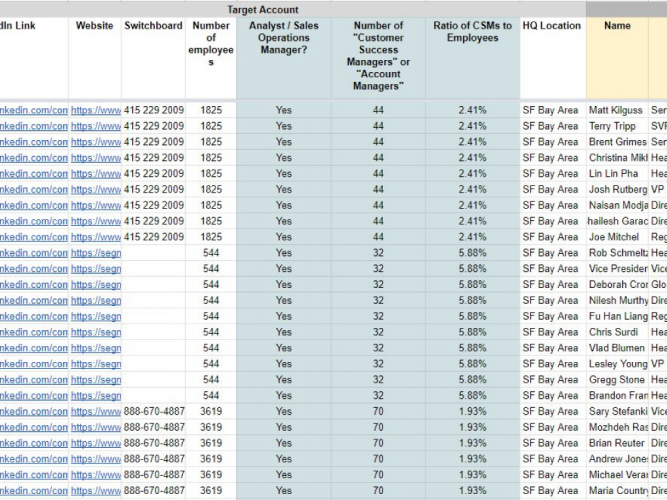667x500 pixels.
Task: Click the Lin Lin Pha name cell
Action: tap(617, 174)
